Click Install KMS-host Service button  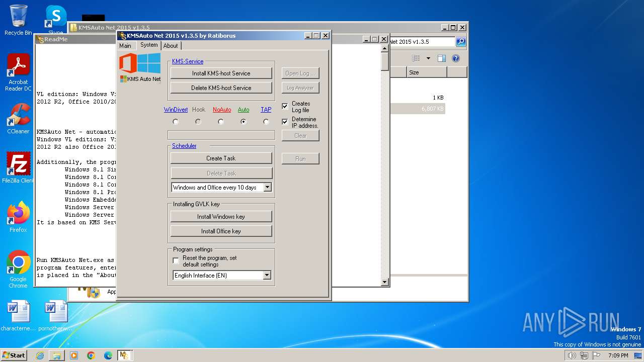pyautogui.click(x=221, y=73)
